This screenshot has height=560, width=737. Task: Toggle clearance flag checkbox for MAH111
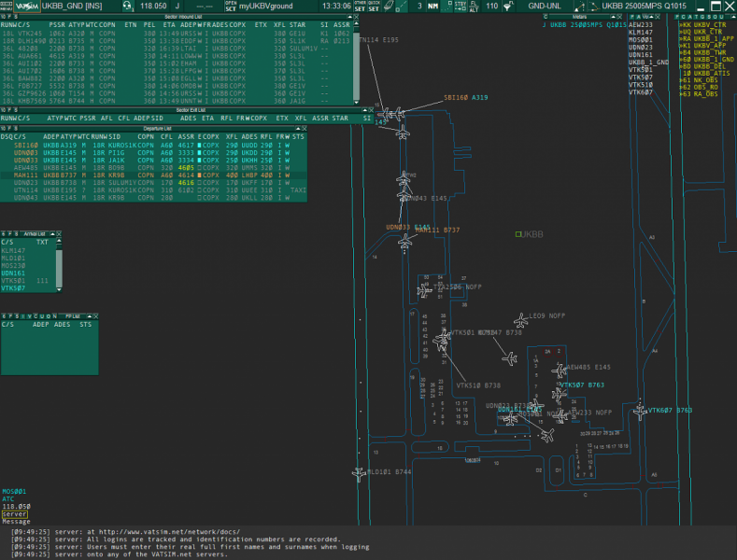click(199, 175)
